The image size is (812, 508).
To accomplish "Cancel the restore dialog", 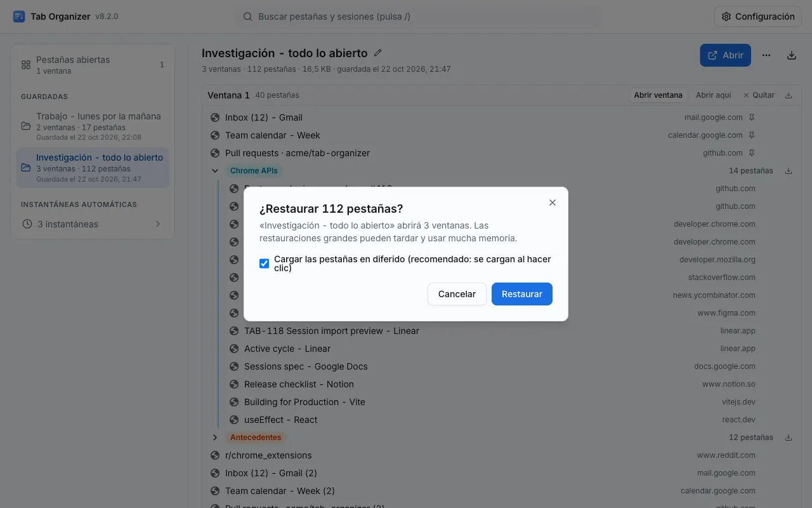I will 457,294.
